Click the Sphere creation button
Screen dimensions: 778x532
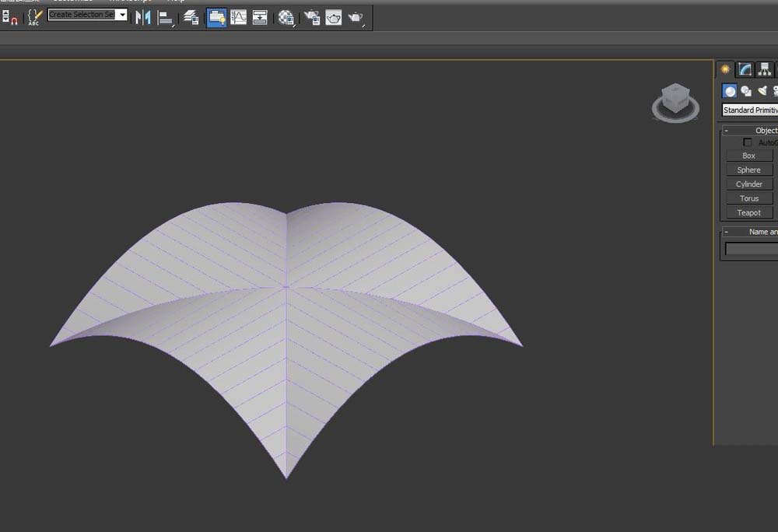(748, 170)
